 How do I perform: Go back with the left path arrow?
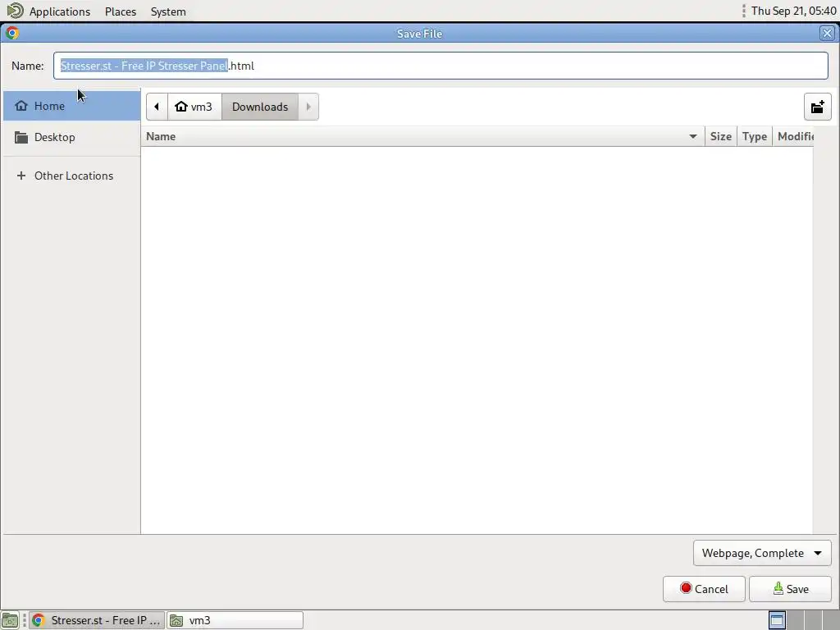[157, 107]
